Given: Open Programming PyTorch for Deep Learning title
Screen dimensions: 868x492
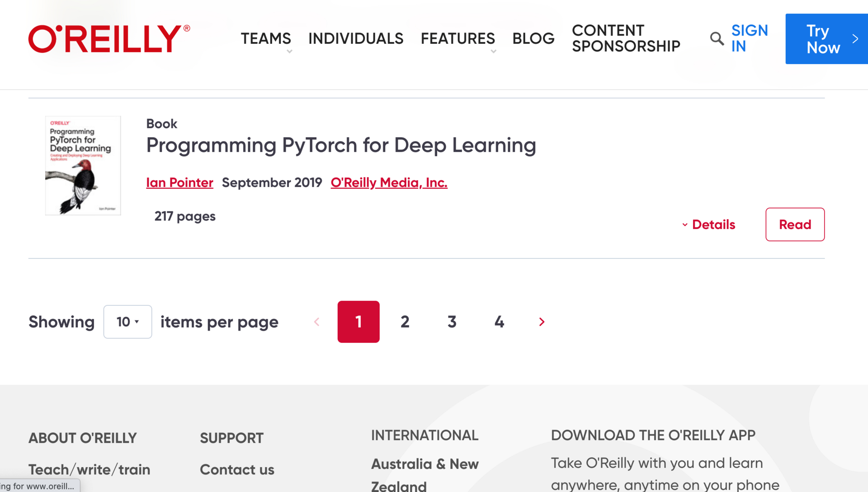Looking at the screenshot, I should click(341, 145).
